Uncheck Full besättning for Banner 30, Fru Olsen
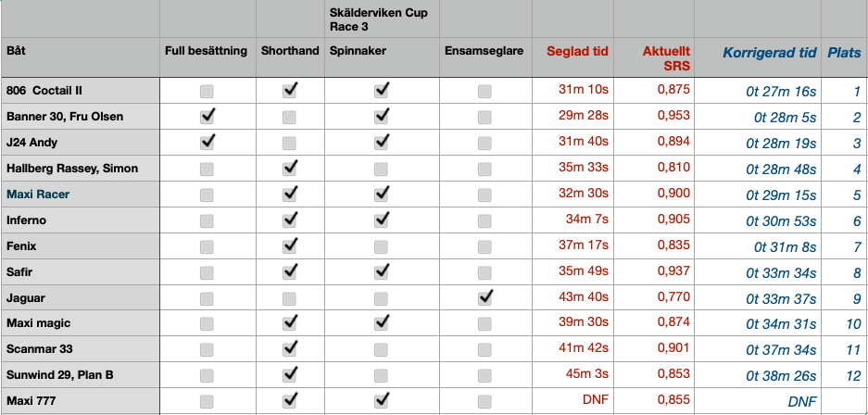Image resolution: width=868 pixels, height=415 pixels. pyautogui.click(x=207, y=117)
